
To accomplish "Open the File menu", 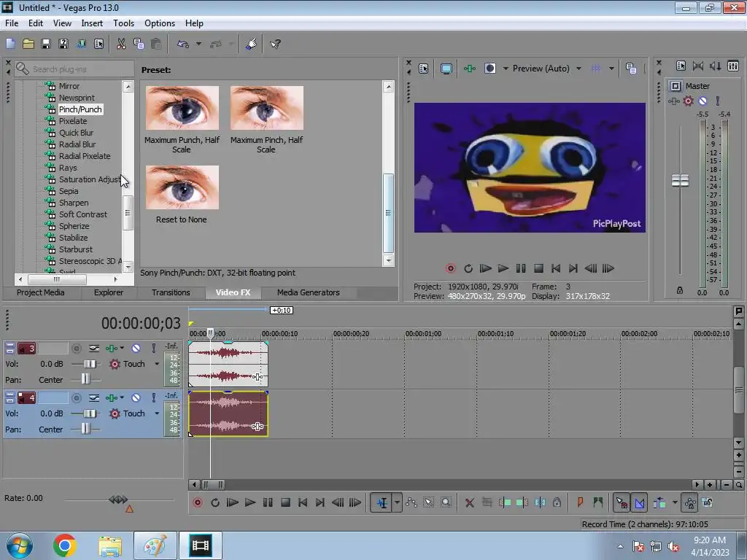I will point(12,23).
